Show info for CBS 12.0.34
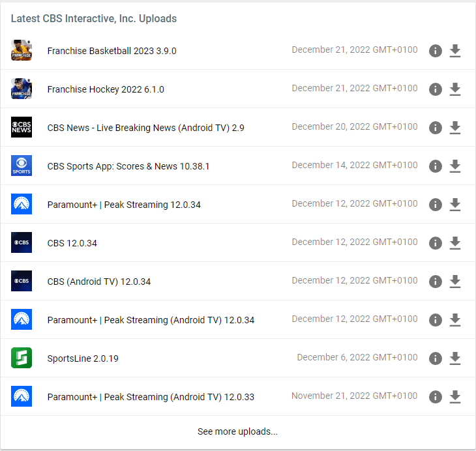The image size is (476, 451). pos(436,243)
